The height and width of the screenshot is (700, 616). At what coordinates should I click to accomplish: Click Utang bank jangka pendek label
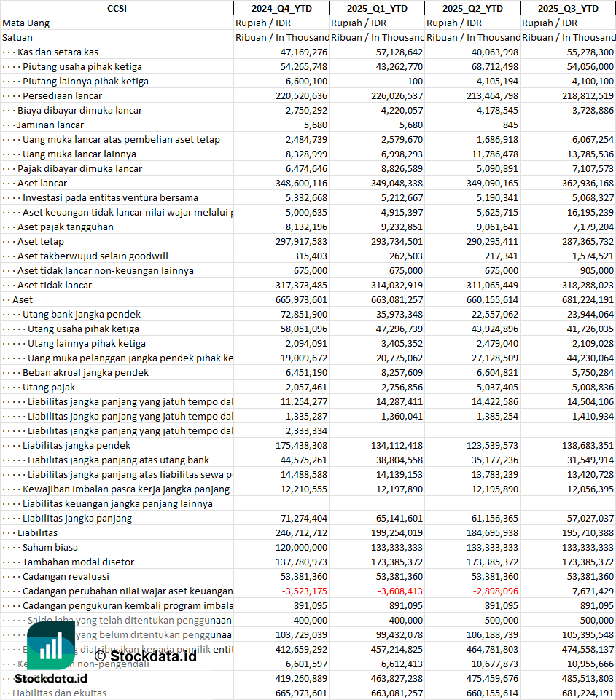click(82, 314)
